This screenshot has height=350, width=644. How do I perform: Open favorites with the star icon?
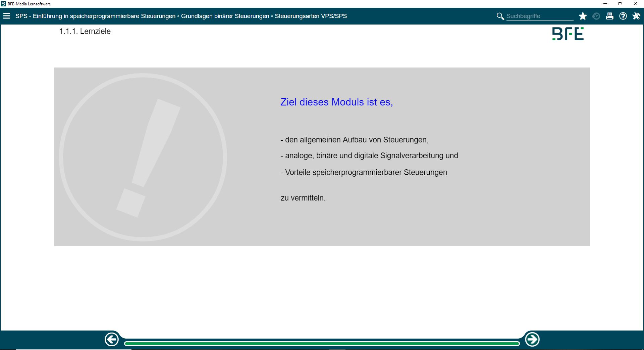tap(583, 16)
